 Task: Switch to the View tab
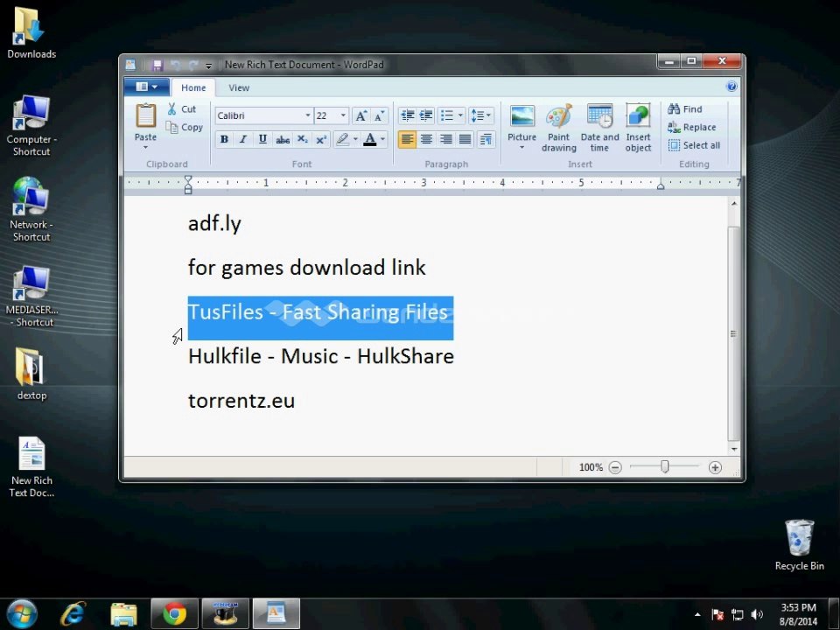click(239, 87)
